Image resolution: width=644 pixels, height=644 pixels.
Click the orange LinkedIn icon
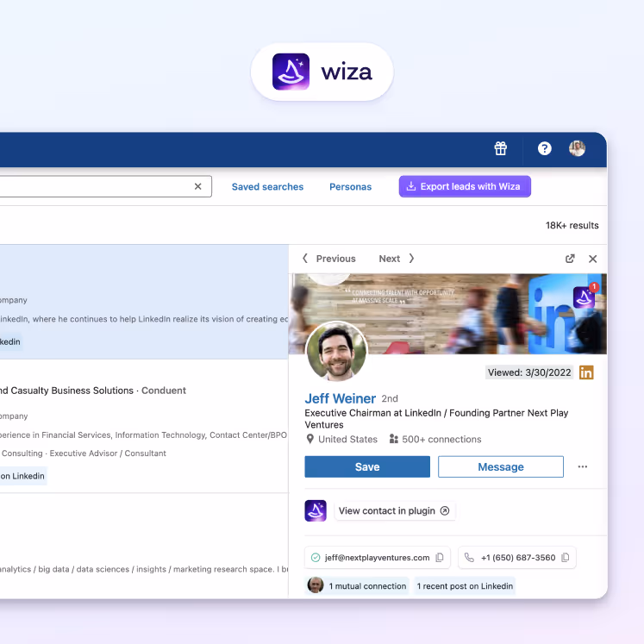[x=586, y=372]
